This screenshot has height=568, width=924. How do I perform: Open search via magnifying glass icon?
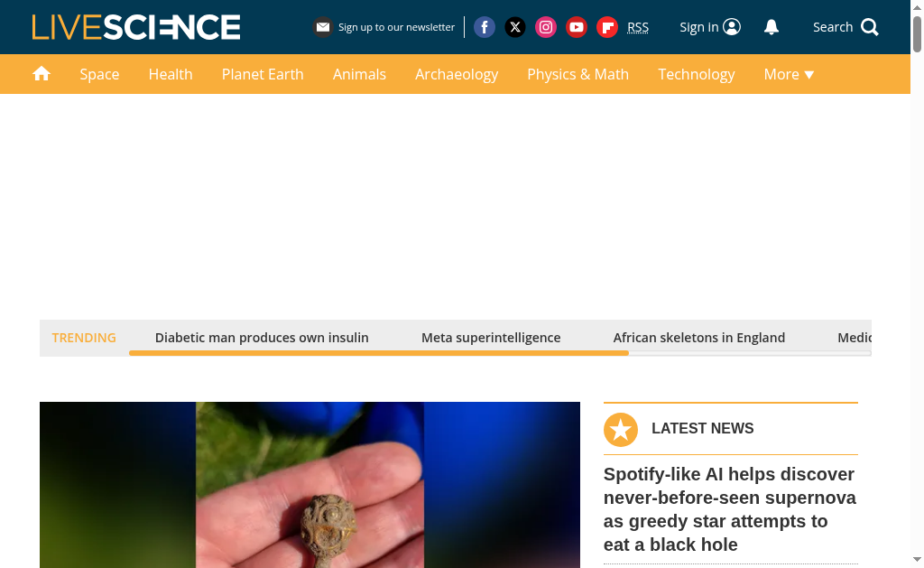(x=870, y=27)
